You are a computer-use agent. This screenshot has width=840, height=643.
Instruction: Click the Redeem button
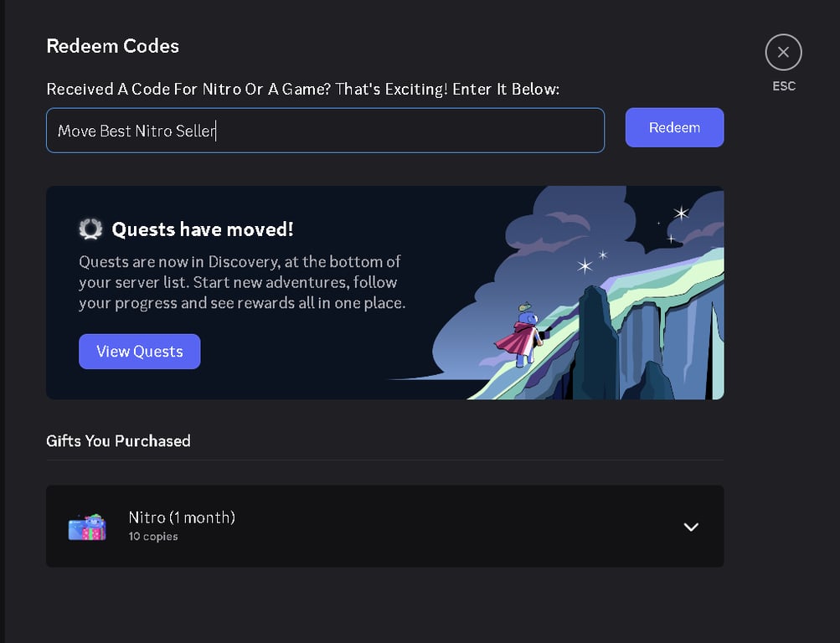pos(674,127)
